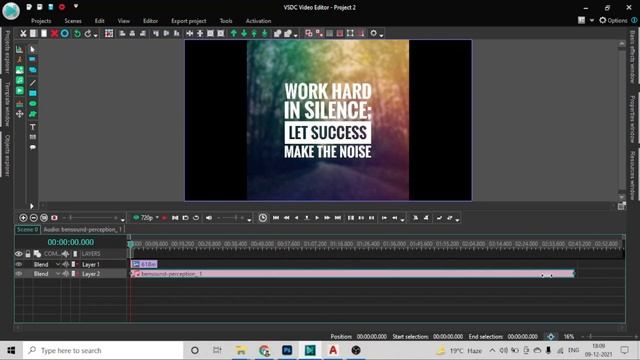Expand the redo history dropdown arrow
Screen dimensions: 640x360
coord(96,36)
